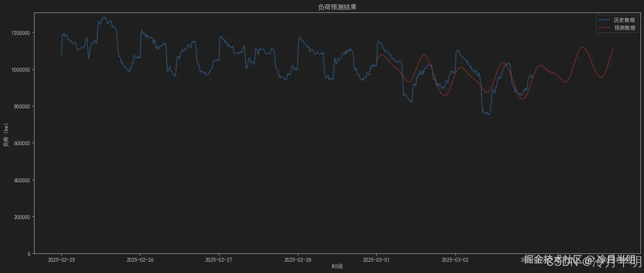Click the y-axis tick 400000

pyautogui.click(x=22, y=180)
